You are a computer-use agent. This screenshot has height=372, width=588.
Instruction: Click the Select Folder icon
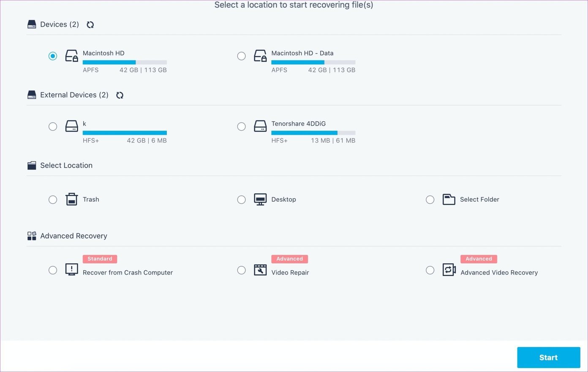[449, 199]
